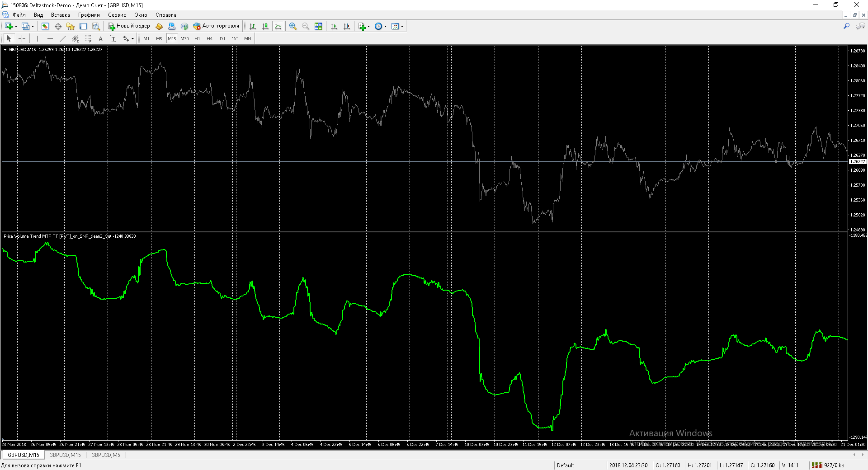Open the Data Window crosshair icon

pyautogui.click(x=58, y=26)
